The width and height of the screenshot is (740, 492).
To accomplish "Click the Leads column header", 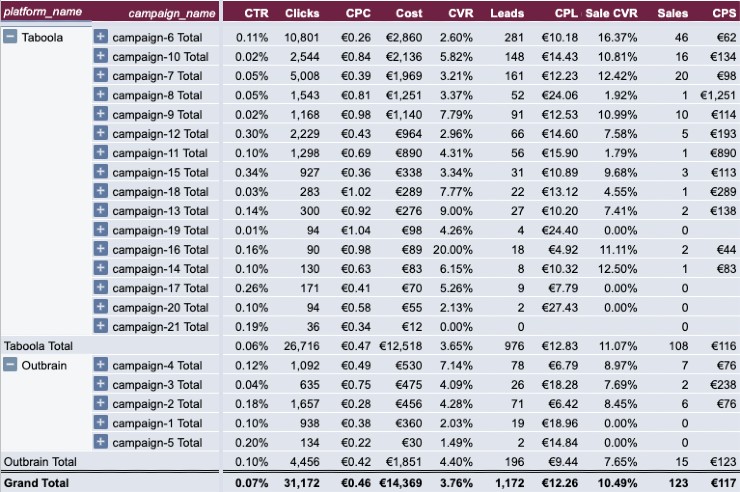I will [x=507, y=13].
